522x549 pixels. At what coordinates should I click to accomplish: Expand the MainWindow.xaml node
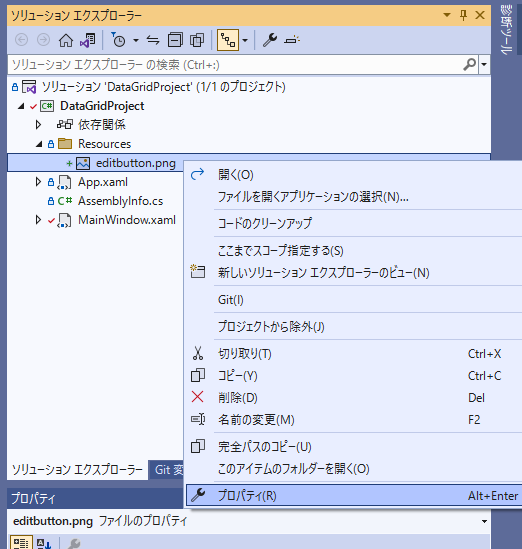coord(39,220)
